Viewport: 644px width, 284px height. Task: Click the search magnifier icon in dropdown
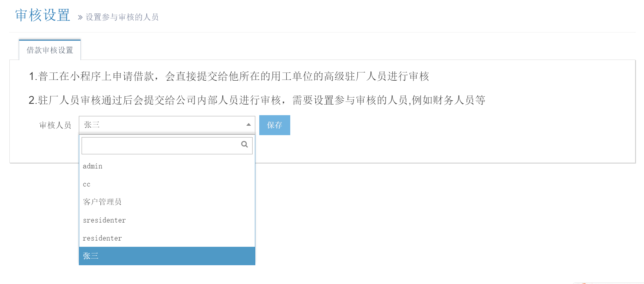[244, 145]
